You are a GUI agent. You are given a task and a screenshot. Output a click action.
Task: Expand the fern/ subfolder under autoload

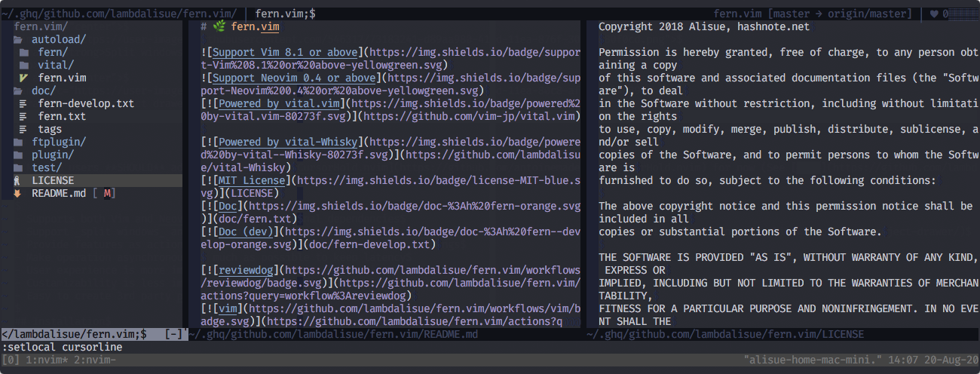click(53, 52)
